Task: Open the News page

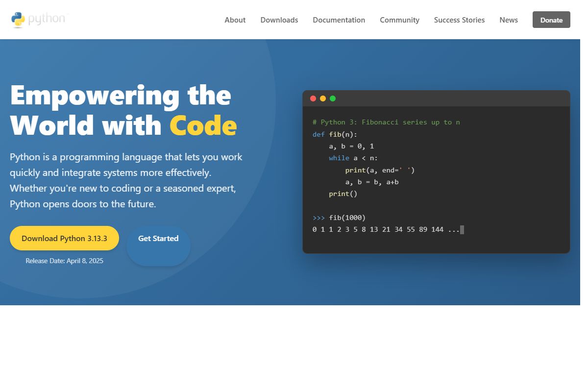Action: [x=508, y=20]
